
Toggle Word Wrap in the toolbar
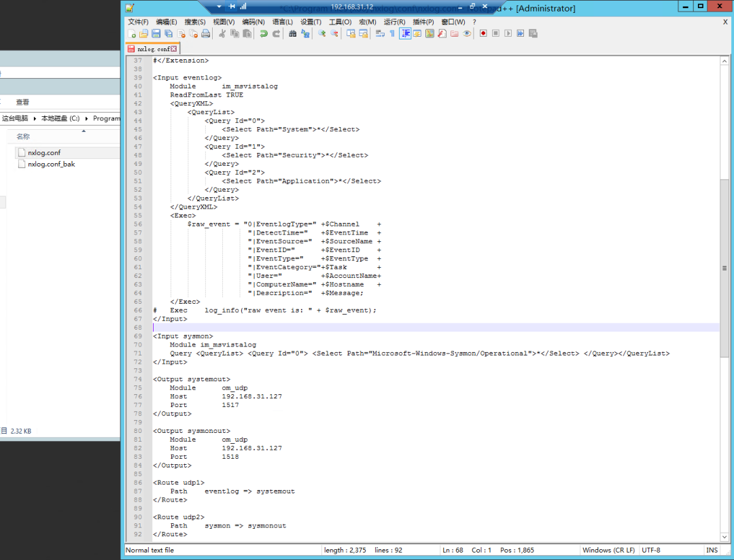pyautogui.click(x=380, y=33)
